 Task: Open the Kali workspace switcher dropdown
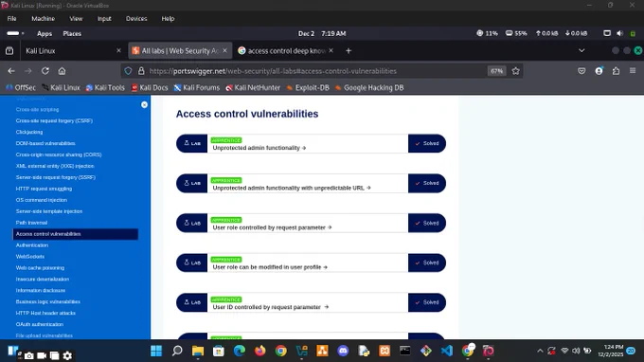pyautogui.click(x=15, y=33)
